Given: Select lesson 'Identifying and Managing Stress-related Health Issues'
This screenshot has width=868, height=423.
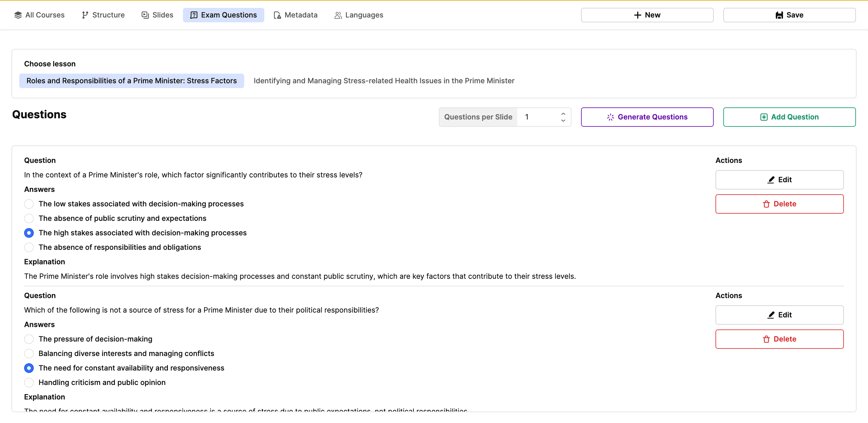Looking at the screenshot, I should [384, 81].
